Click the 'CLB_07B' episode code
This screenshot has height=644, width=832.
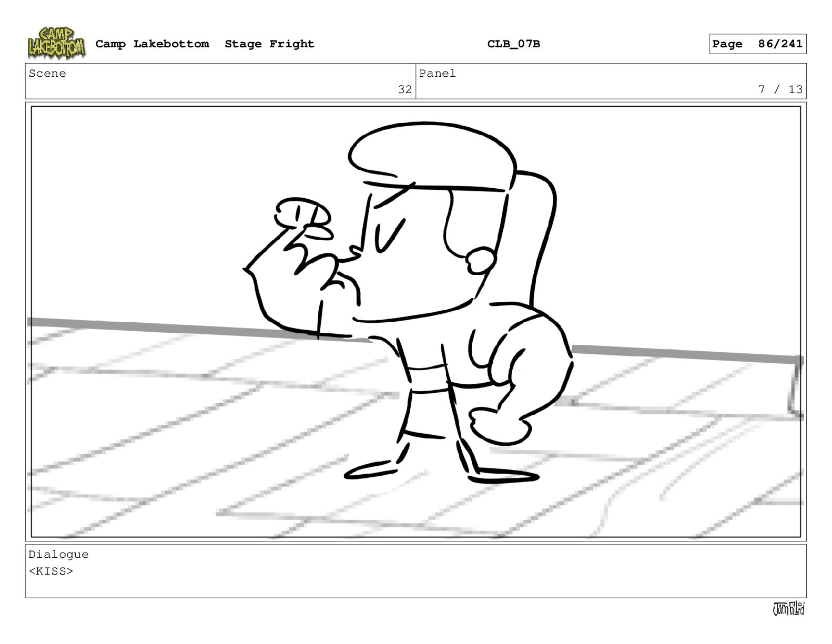pyautogui.click(x=513, y=44)
